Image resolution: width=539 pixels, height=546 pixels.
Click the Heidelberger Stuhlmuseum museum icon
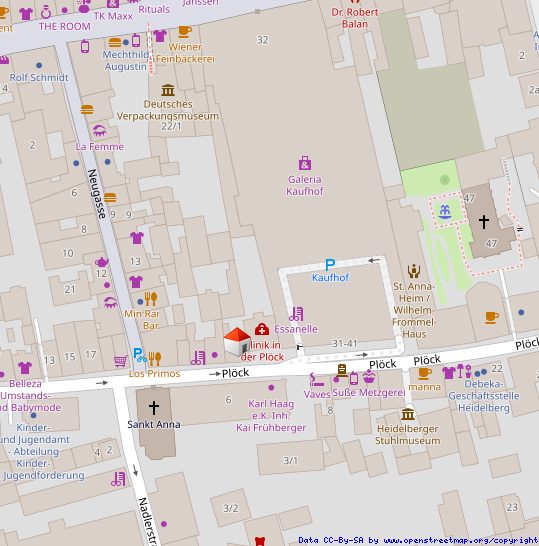(408, 414)
